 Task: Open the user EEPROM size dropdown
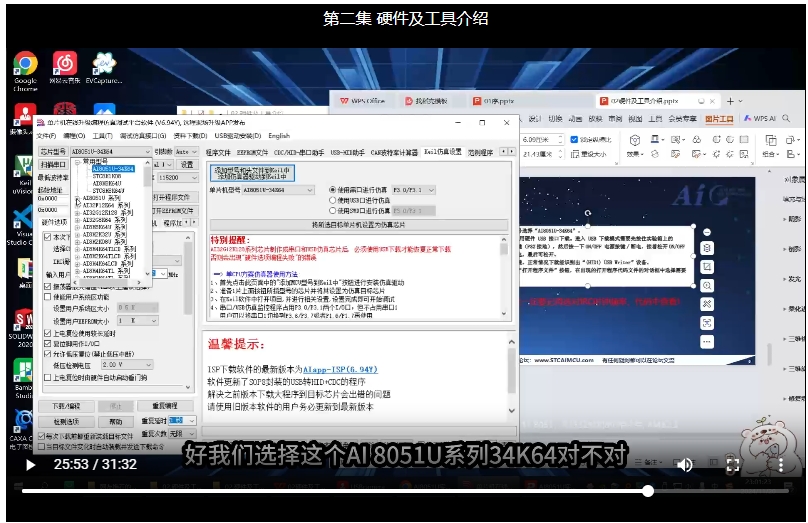[138, 321]
